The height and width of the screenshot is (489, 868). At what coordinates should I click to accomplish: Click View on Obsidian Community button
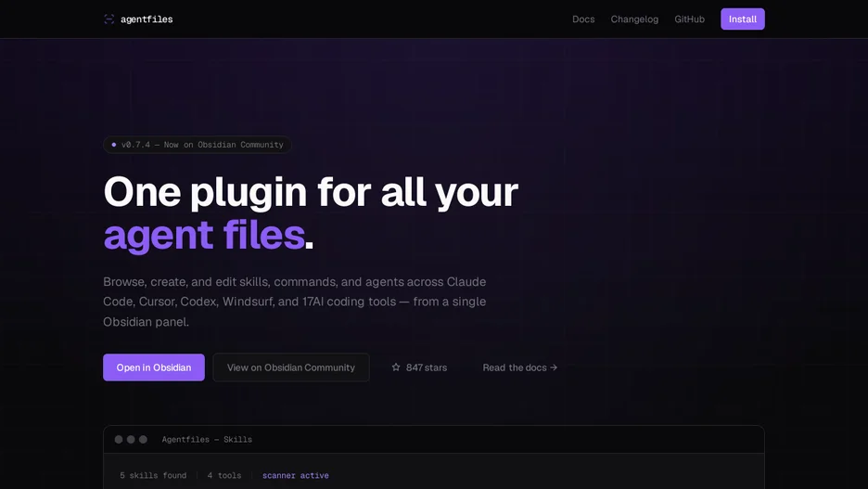291,367
